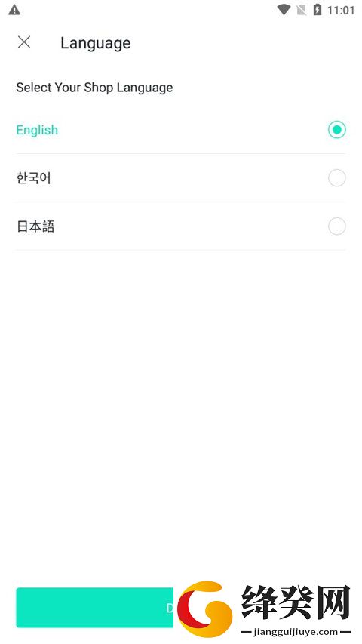Select the 한국어 radio button

337,178
